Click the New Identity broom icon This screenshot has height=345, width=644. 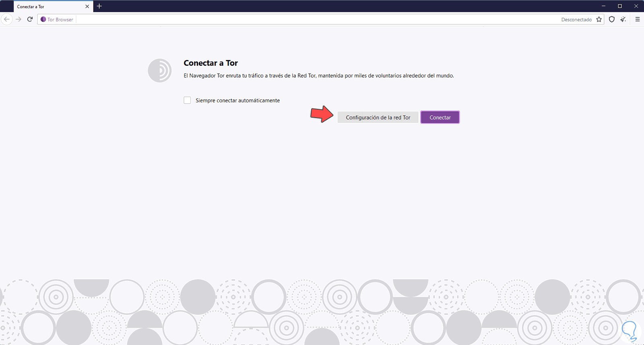(623, 19)
